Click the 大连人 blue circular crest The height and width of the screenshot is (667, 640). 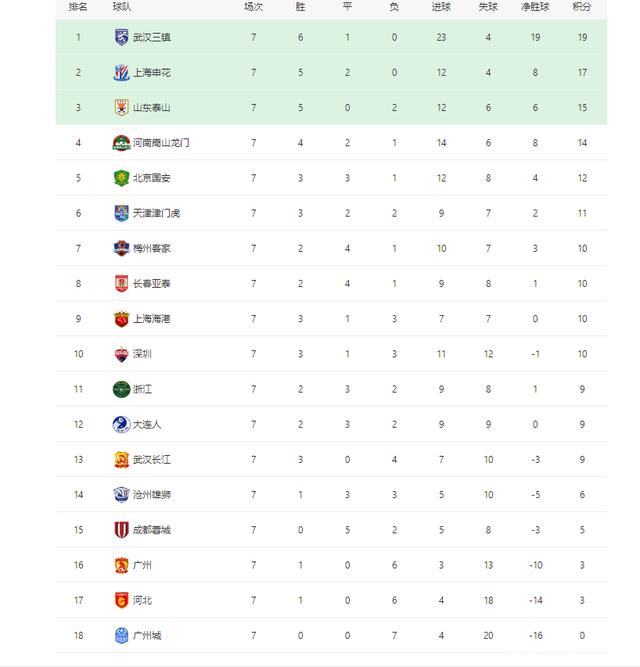click(x=121, y=425)
